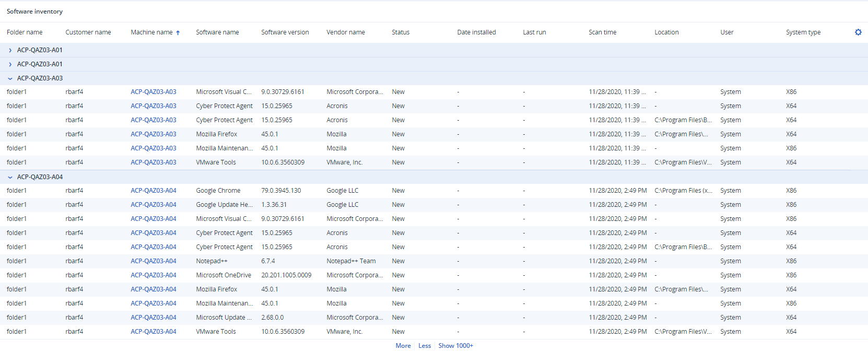This screenshot has height=351, width=868.
Task: Select the Microsoft OneDrive software name cell
Action: [x=224, y=275]
